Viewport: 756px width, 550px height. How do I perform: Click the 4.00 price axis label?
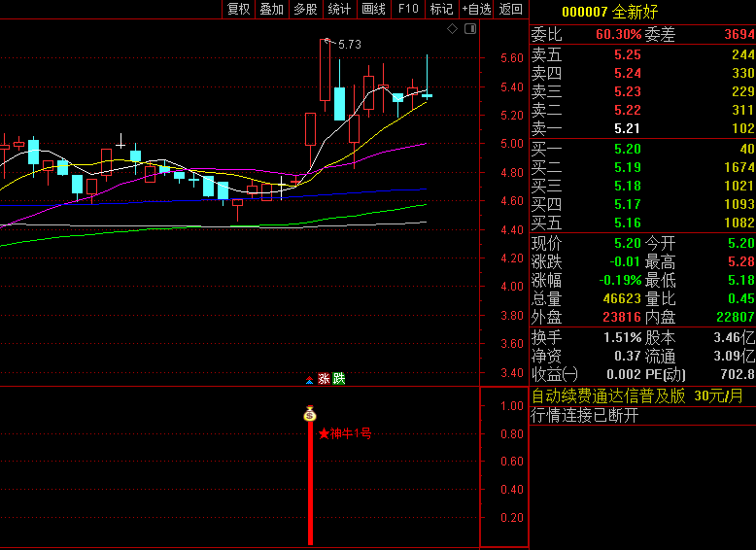512,287
